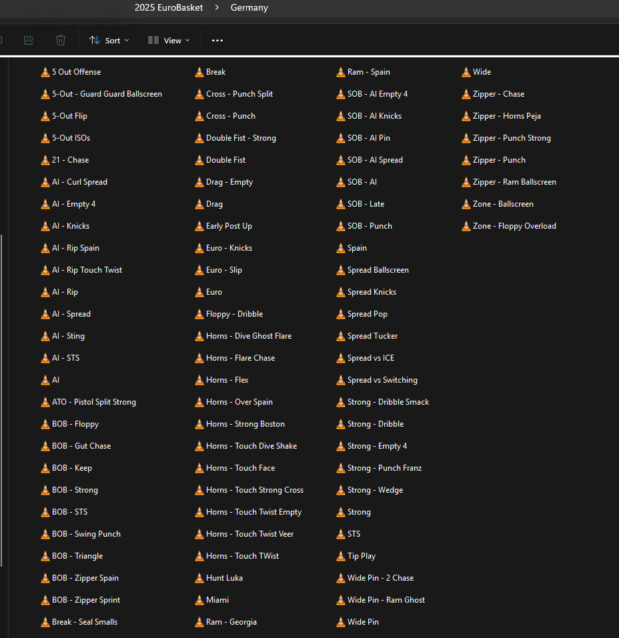This screenshot has height=638, width=619.
Task: Click the VLC icon of Hunt Luka
Action: click(199, 578)
